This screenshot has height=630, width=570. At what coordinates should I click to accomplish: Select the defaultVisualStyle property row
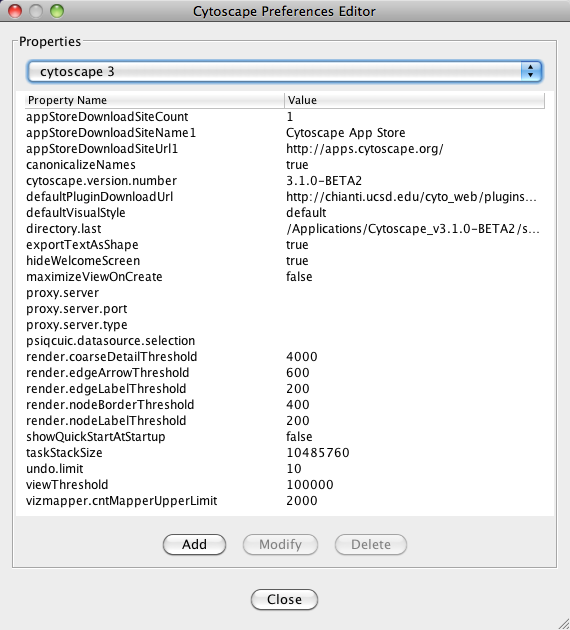[284, 213]
